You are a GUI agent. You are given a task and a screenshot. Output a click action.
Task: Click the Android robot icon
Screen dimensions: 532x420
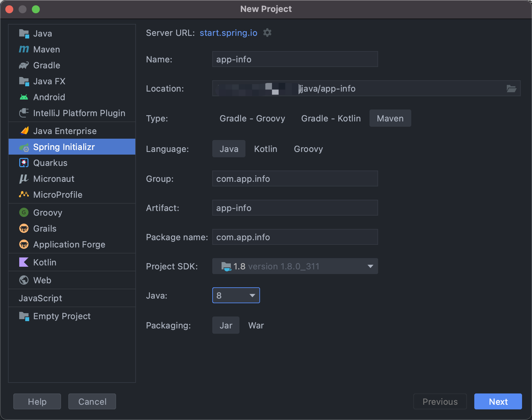[24, 97]
